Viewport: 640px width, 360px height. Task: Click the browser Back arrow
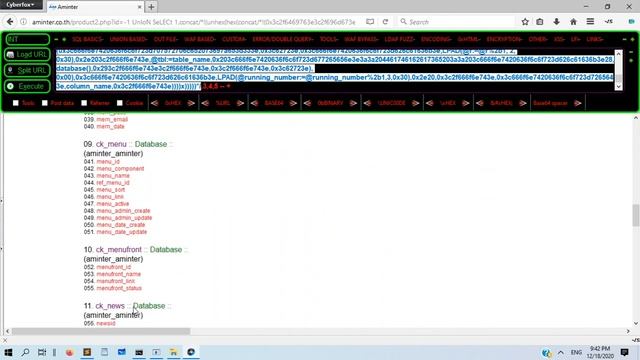click(x=10, y=22)
